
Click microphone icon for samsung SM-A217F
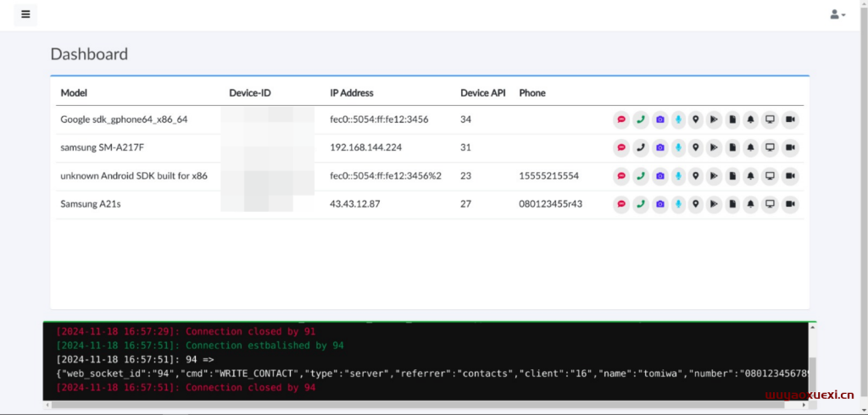(678, 147)
